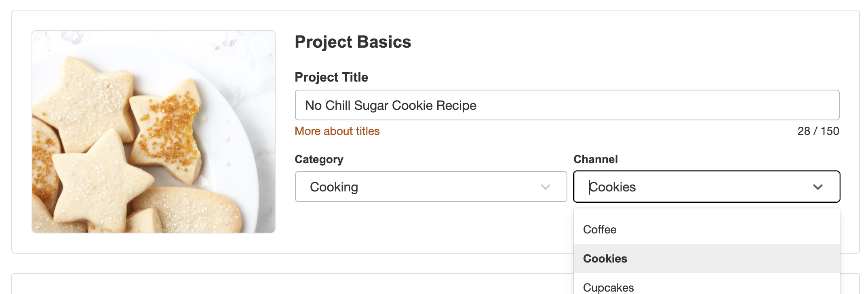
Task: Click the Project Basics heading
Action: click(x=353, y=42)
